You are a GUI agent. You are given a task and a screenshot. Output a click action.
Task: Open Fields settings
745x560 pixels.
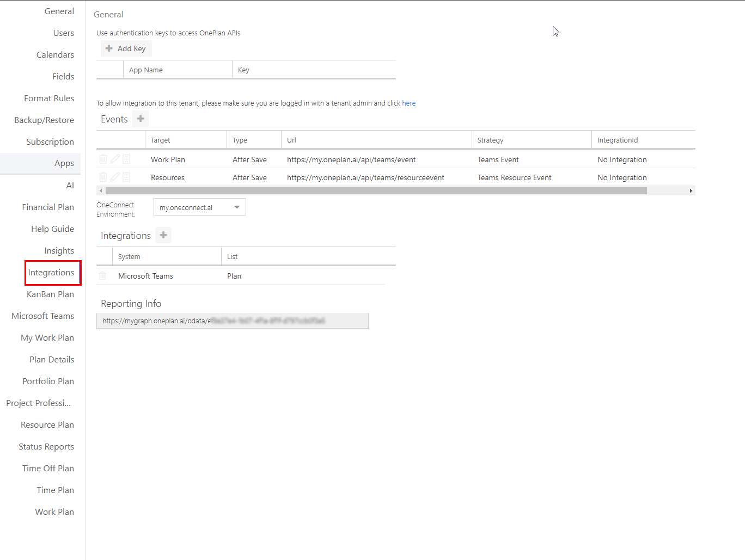63,77
